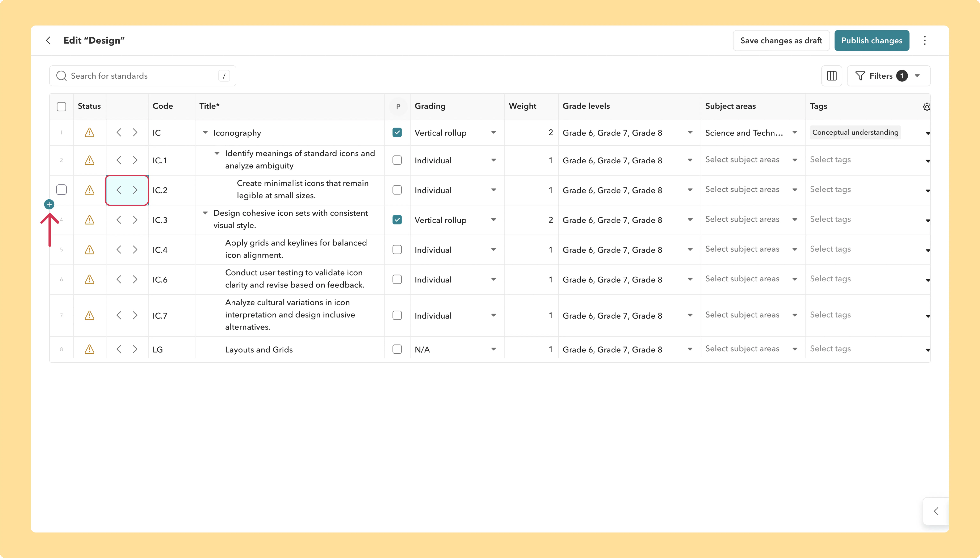Open Tags dropdown for IC.4 row
The height and width of the screenshot is (558, 980).
coord(928,251)
